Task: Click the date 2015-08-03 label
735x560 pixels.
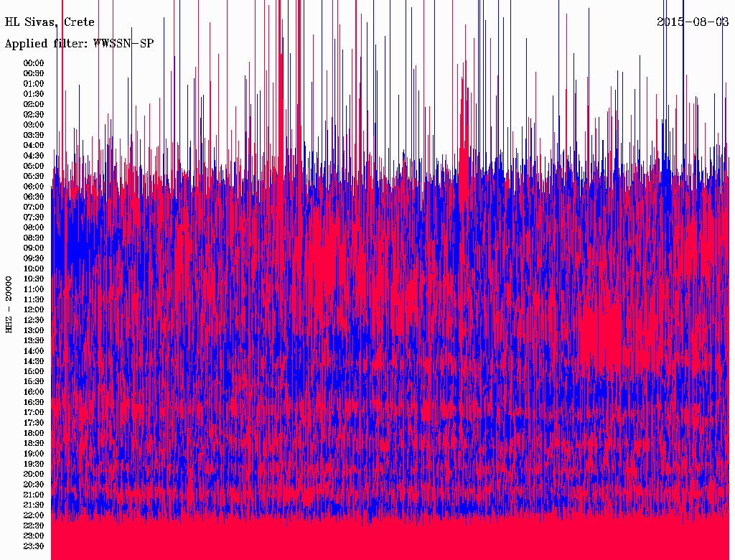Action: [693, 22]
